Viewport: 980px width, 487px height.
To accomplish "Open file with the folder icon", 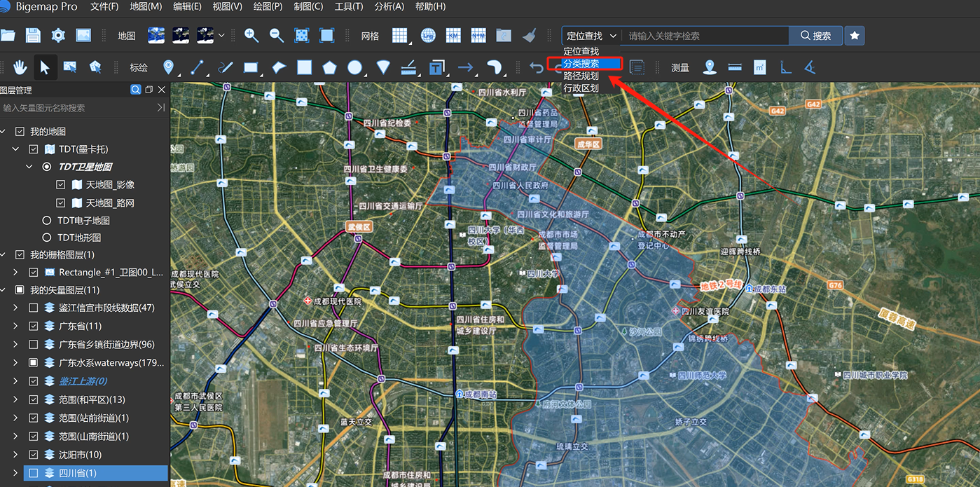I will (x=8, y=35).
